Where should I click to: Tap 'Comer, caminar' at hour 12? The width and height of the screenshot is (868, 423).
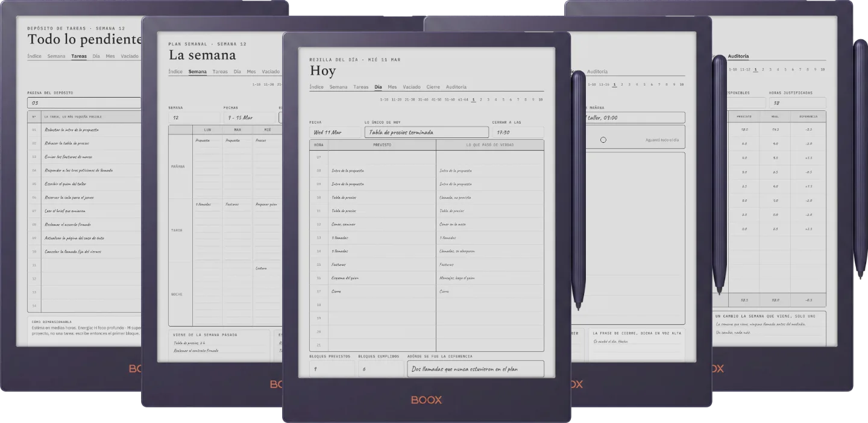point(382,224)
